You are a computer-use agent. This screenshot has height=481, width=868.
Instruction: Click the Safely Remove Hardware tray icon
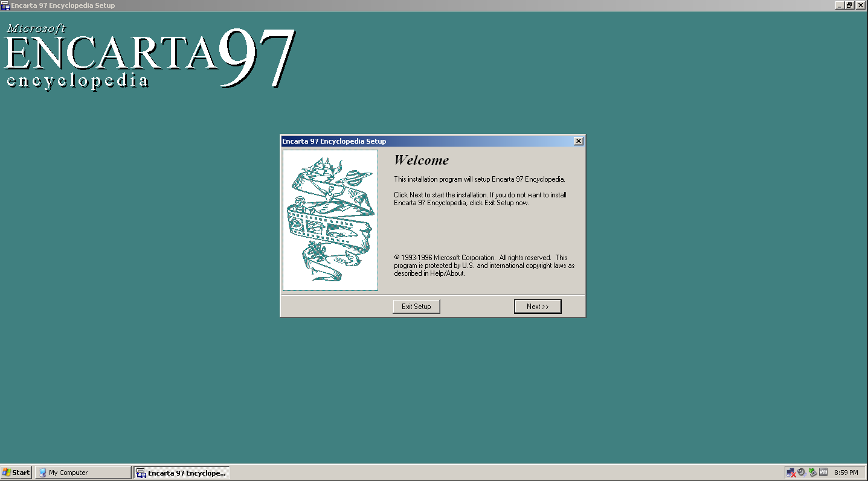tap(812, 473)
